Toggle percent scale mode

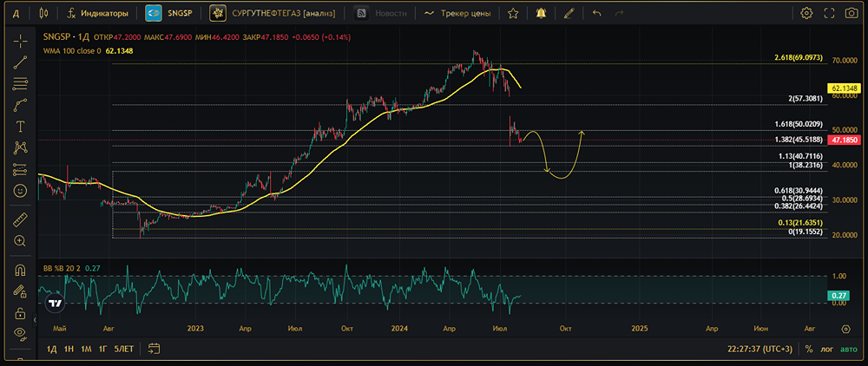808,349
